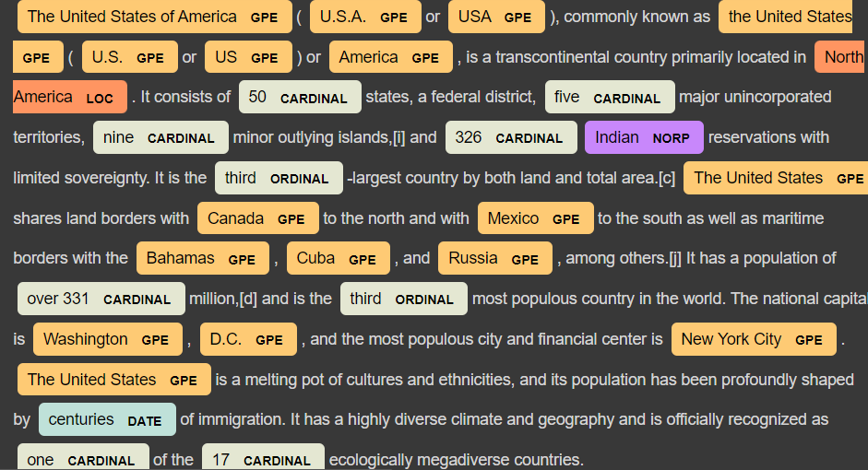The image size is (868, 470).
Task: Click the 'US' GPE entity highlight
Action: pyautogui.click(x=248, y=57)
